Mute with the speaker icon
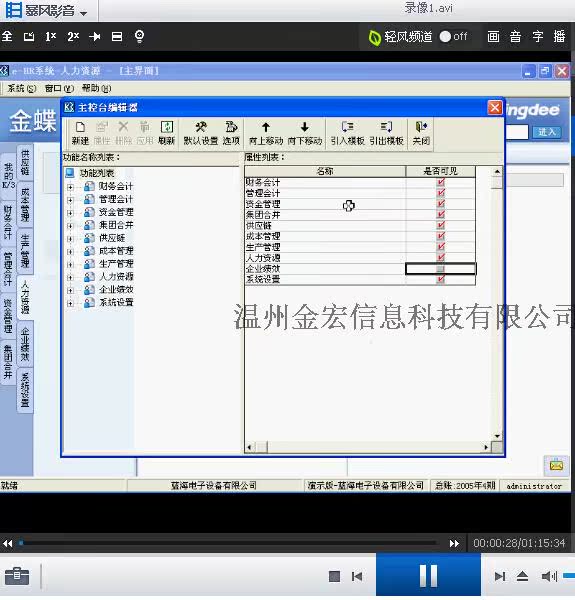Image resolution: width=575 pixels, height=600 pixels. tap(549, 576)
